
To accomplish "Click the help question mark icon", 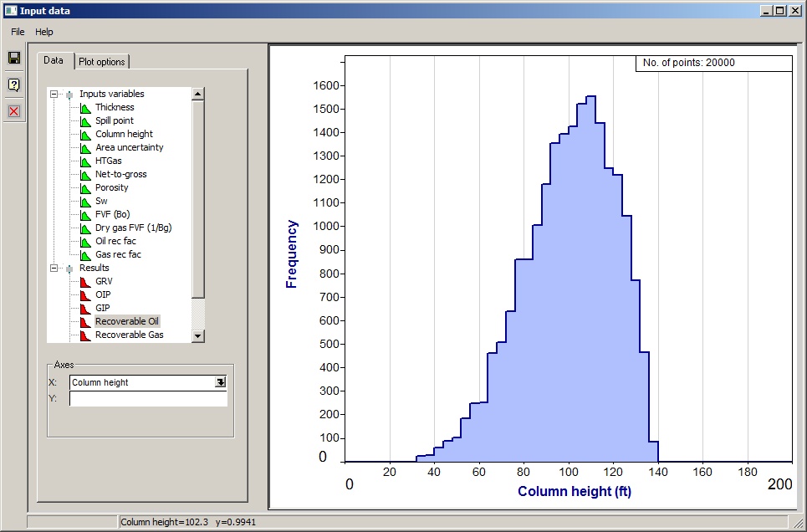I will pyautogui.click(x=13, y=84).
